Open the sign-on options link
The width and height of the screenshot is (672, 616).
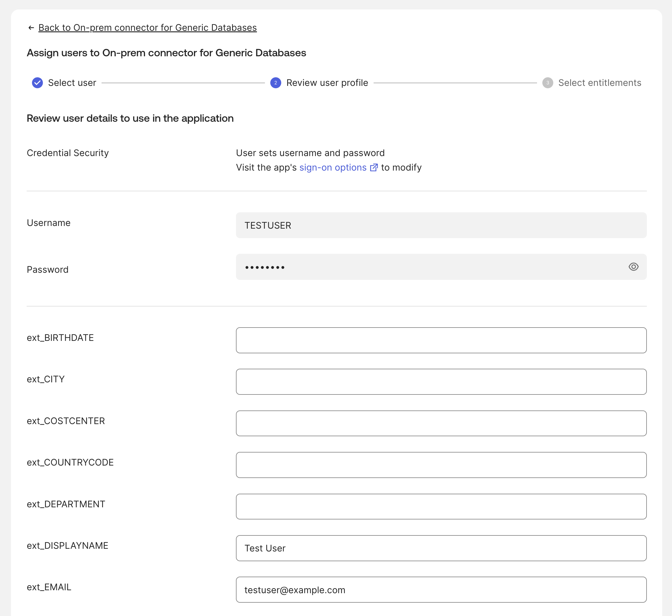(332, 167)
